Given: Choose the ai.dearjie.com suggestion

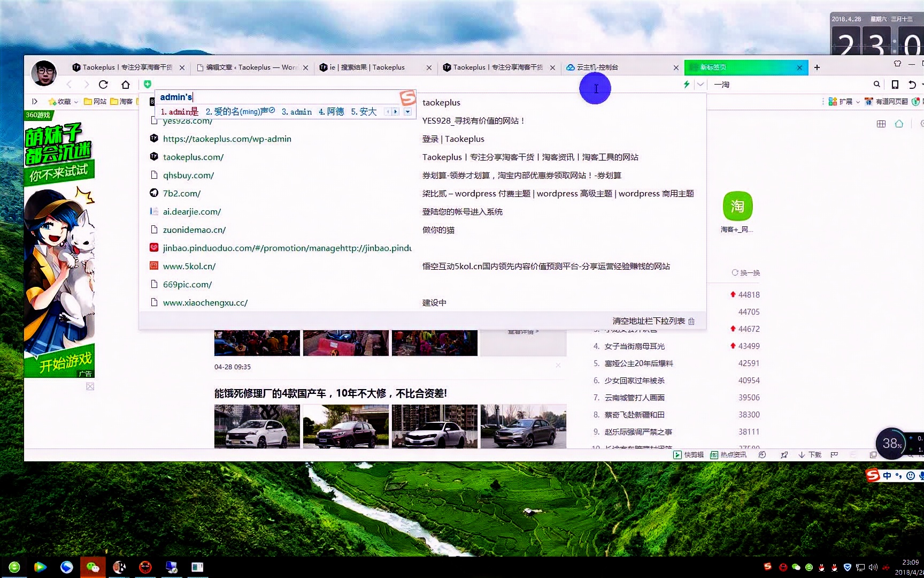Looking at the screenshot, I should (422, 212).
